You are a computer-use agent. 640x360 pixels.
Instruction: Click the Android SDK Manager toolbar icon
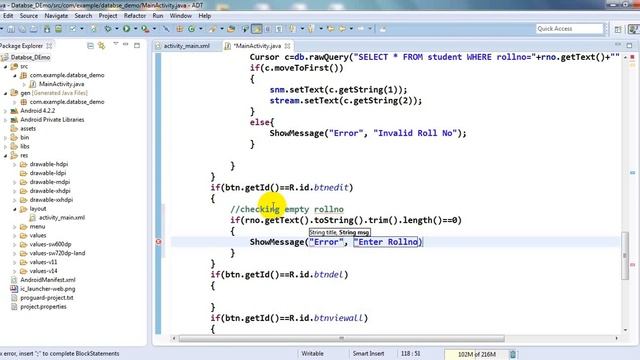[47, 29]
